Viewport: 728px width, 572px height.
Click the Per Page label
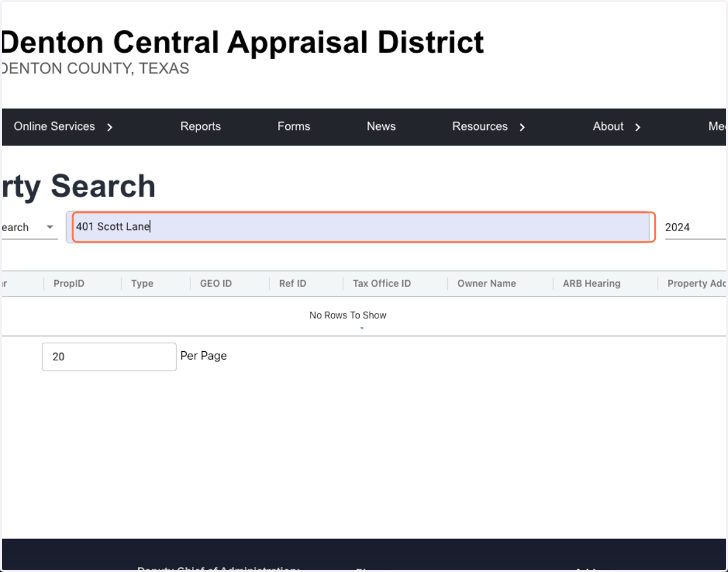click(x=204, y=356)
